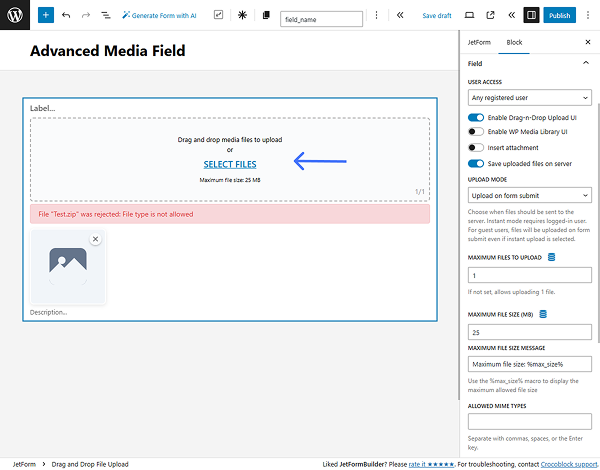
Task: Close the settings sidebar
Action: tap(588, 42)
